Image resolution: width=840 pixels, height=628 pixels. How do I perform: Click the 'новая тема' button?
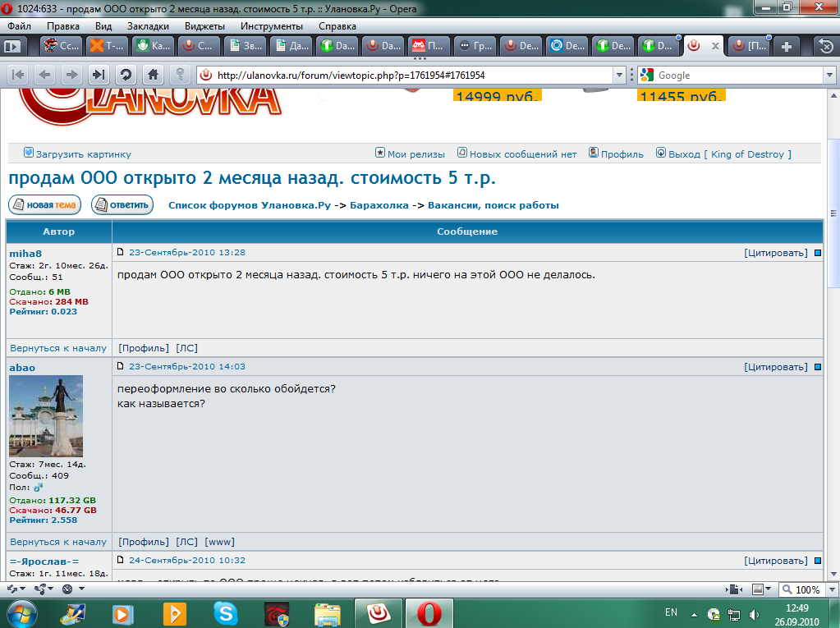click(45, 205)
